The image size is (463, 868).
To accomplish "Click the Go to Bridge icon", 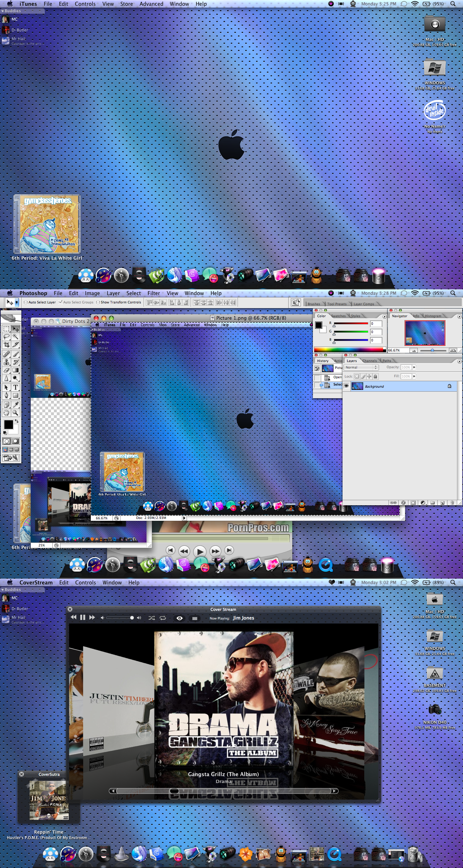I will click(296, 302).
